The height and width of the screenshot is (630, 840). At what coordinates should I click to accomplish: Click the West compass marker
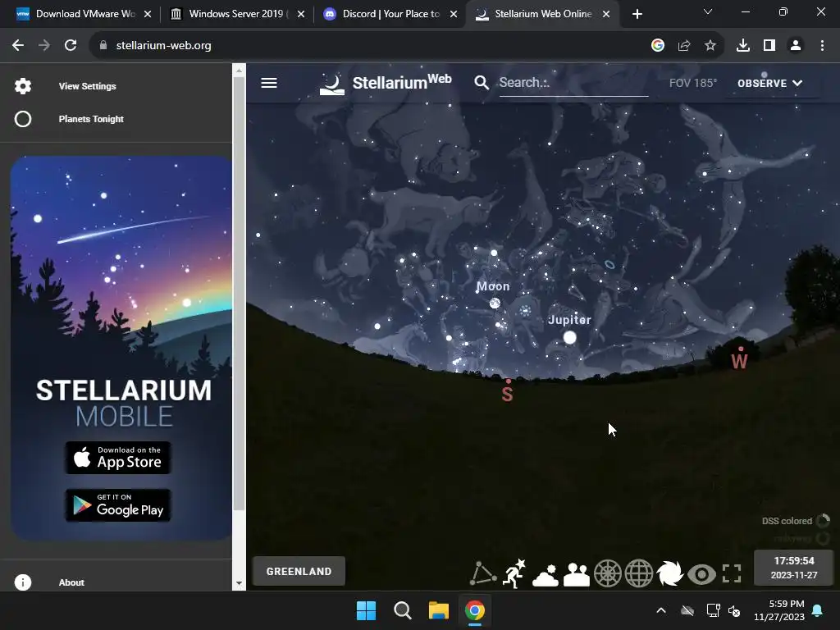tap(739, 360)
